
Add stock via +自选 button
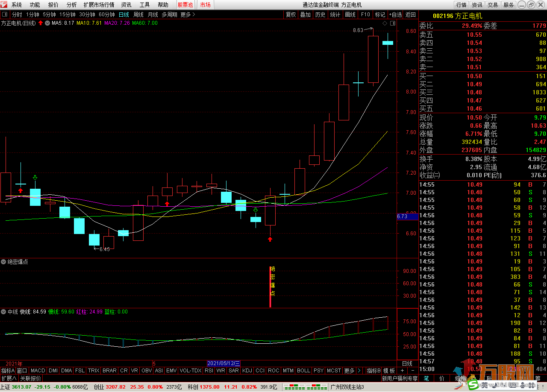pos(395,15)
